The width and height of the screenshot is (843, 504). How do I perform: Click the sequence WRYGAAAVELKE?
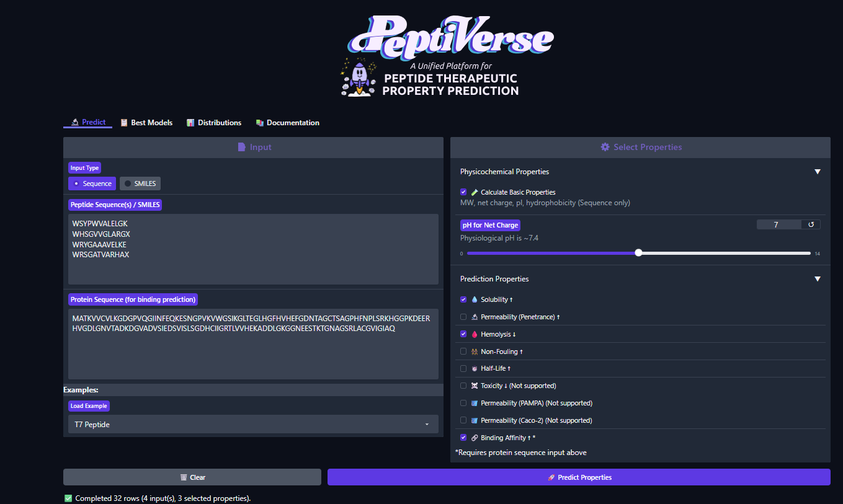click(x=99, y=244)
